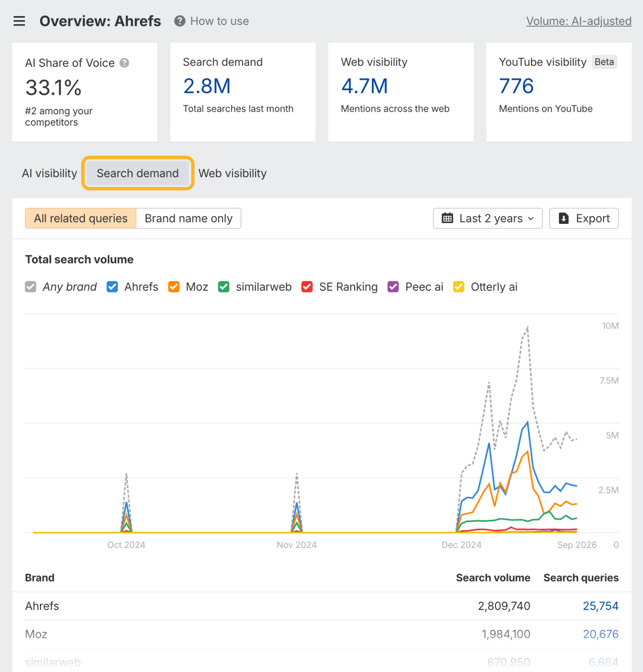
Task: Select the Search demand tab
Action: [138, 174]
